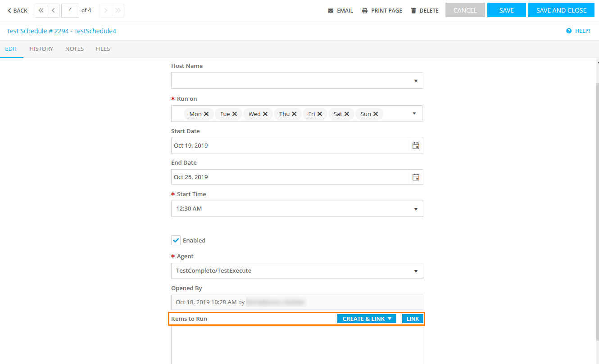The width and height of the screenshot is (599, 364).
Task: Click the record number input field
Action: point(70,10)
